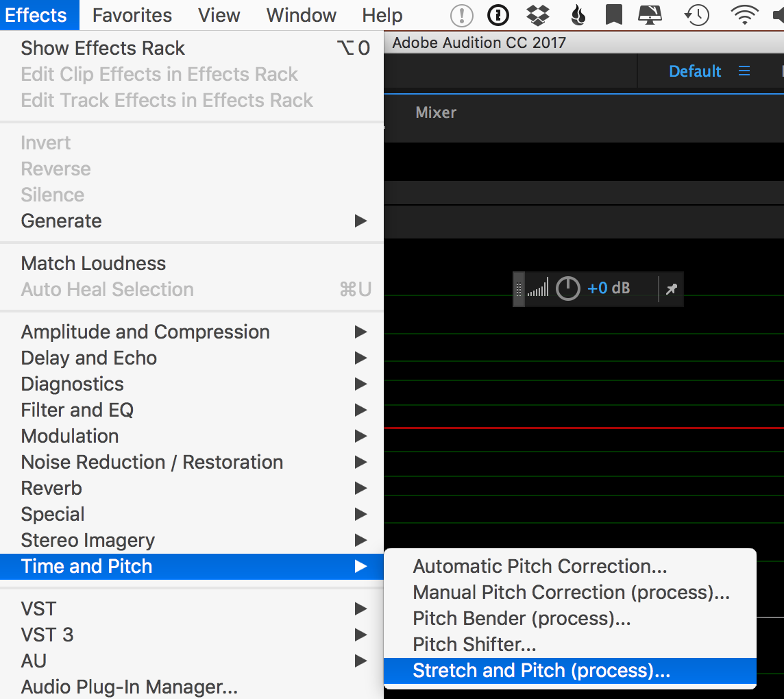
Task: Click the Default workspace button
Action: pyautogui.click(x=694, y=71)
